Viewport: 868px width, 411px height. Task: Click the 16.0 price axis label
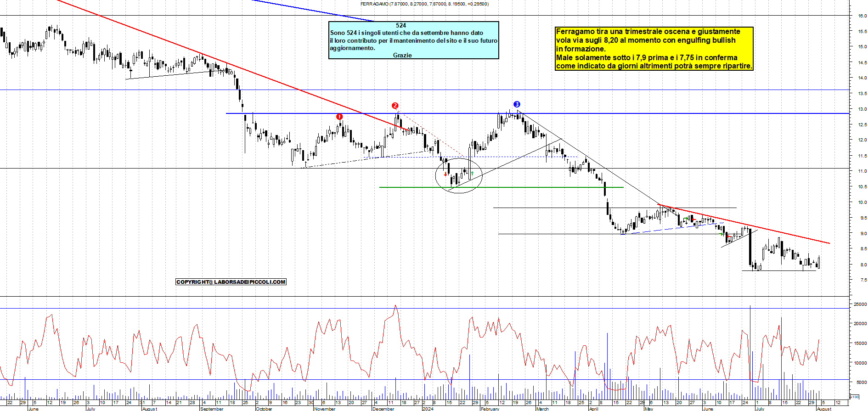862,16
